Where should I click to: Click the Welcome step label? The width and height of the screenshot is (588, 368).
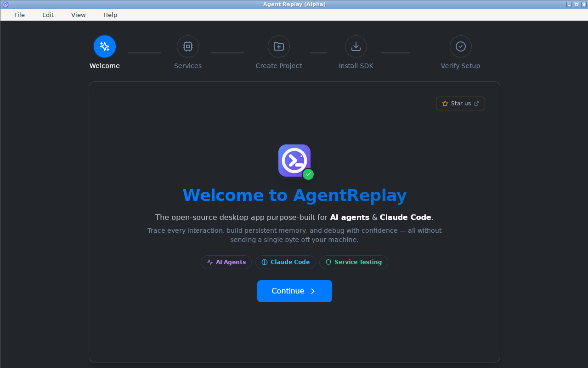[x=105, y=66]
